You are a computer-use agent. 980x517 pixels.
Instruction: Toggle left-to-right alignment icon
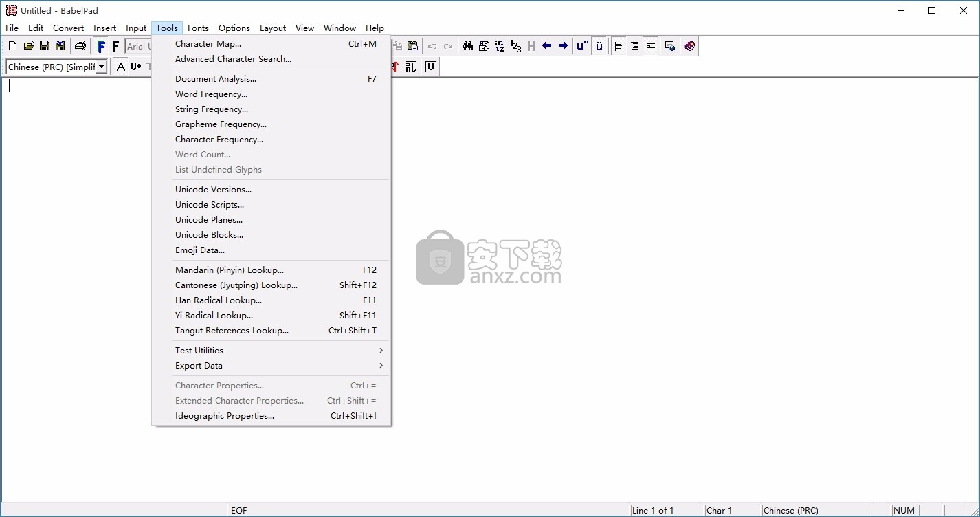pyautogui.click(x=619, y=46)
